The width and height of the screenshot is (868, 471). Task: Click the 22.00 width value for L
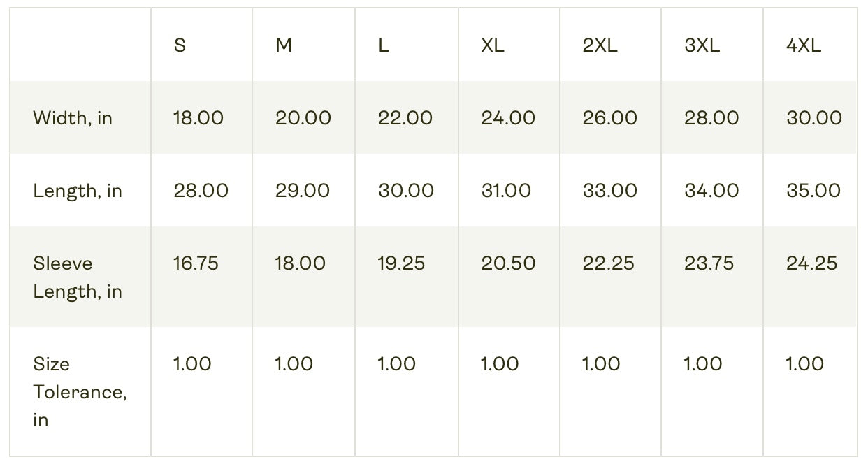[405, 118]
